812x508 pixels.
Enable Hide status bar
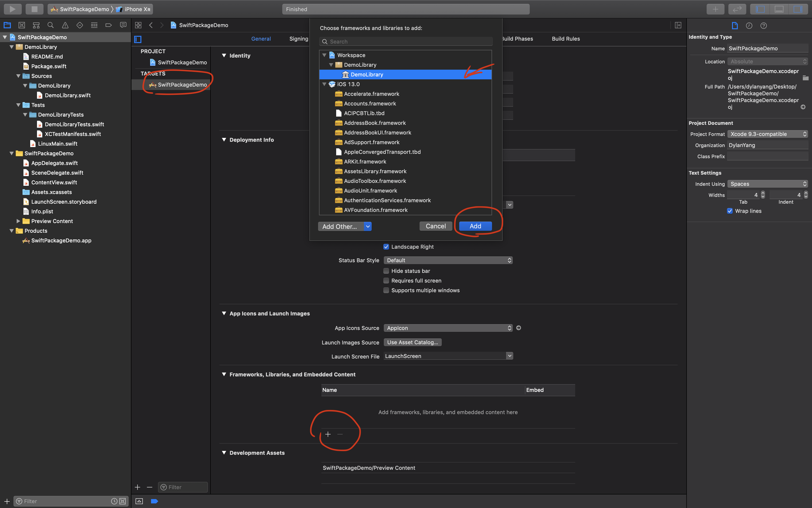click(x=386, y=271)
